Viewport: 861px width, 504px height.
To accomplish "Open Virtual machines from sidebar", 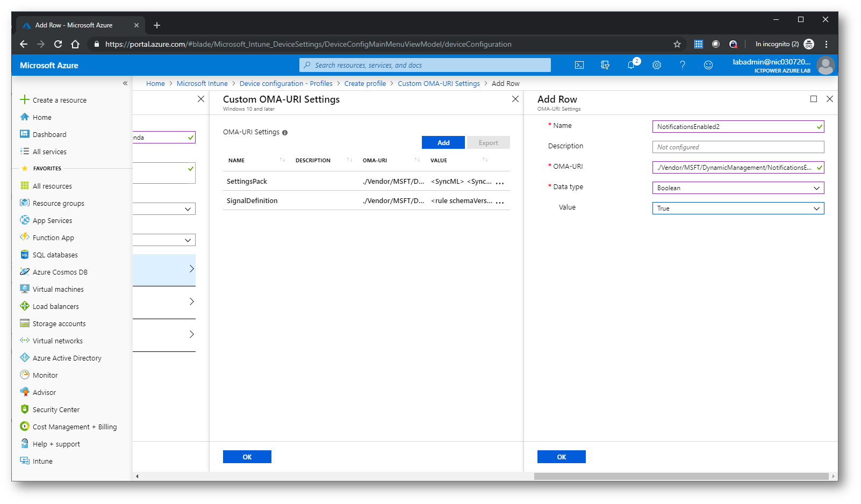I will (x=58, y=289).
